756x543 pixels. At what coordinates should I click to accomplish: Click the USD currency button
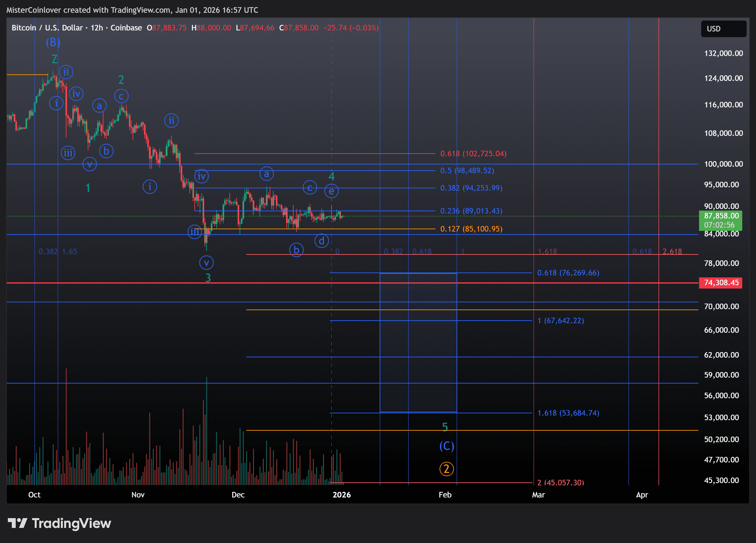coord(723,29)
